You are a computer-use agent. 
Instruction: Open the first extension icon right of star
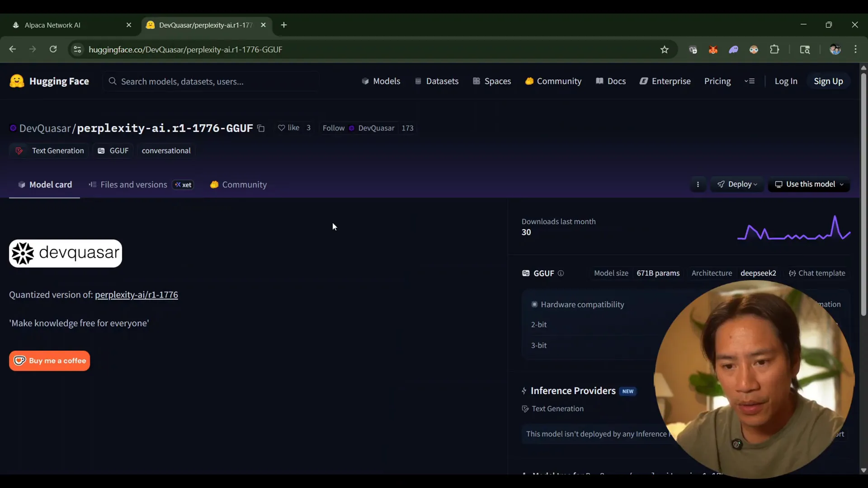(x=693, y=50)
